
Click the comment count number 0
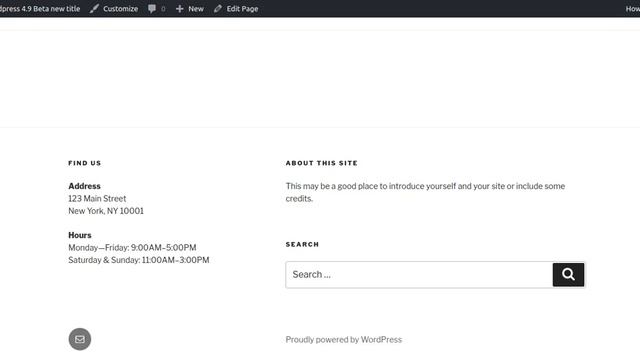pos(163,9)
